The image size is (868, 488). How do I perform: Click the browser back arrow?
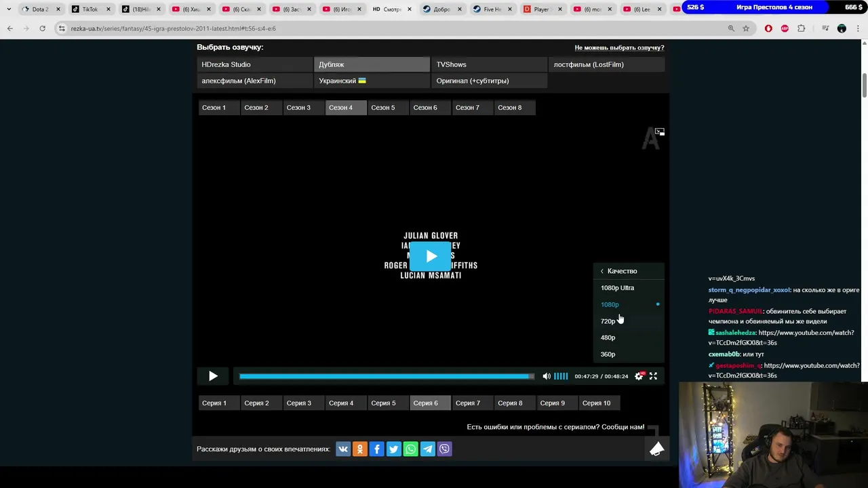coord(10,28)
